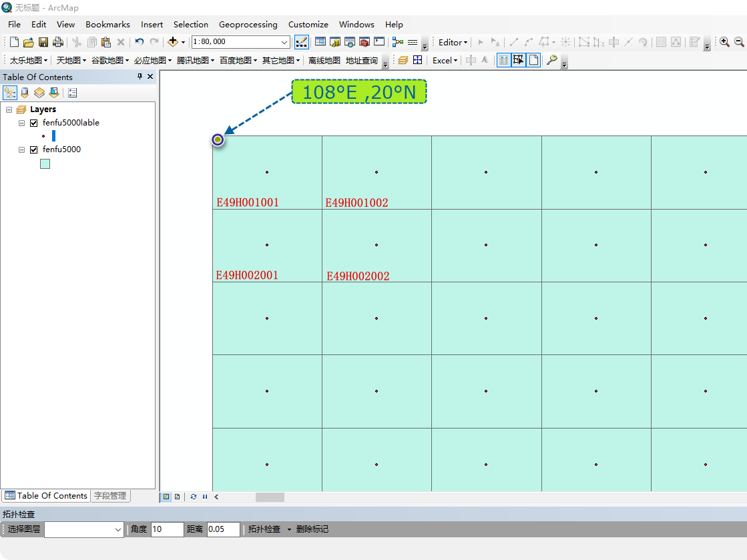The width and height of the screenshot is (747, 560).
Task: Collapse the Layers tree node
Action: click(x=9, y=109)
